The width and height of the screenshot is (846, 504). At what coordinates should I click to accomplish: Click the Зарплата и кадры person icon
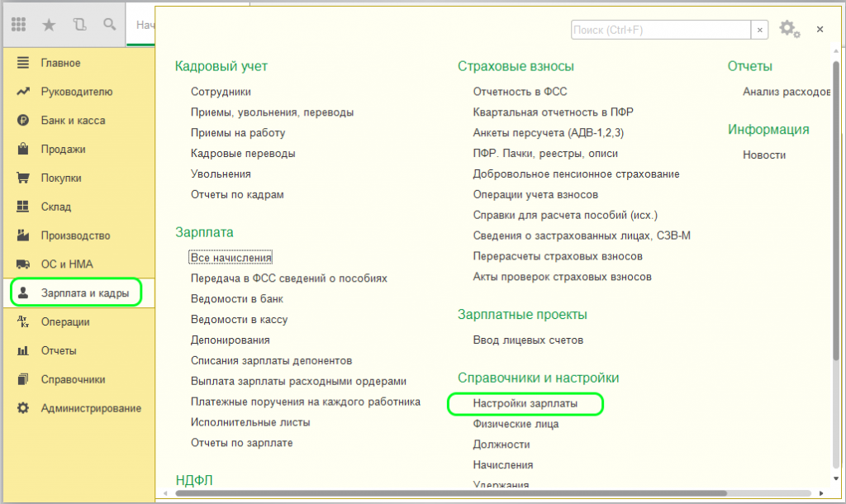coord(22,293)
